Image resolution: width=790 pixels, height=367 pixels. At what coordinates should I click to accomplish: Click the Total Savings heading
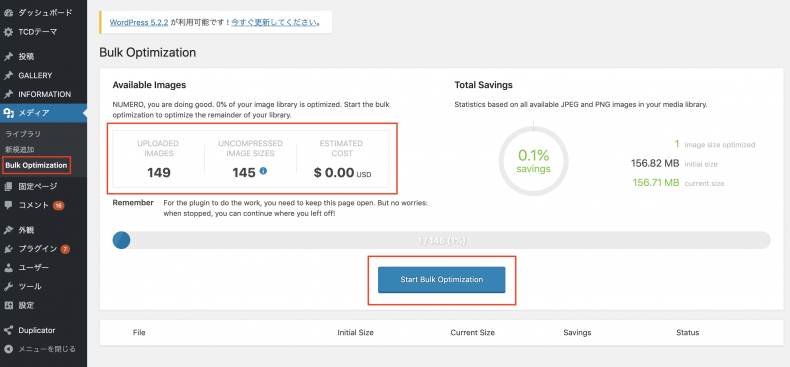484,85
